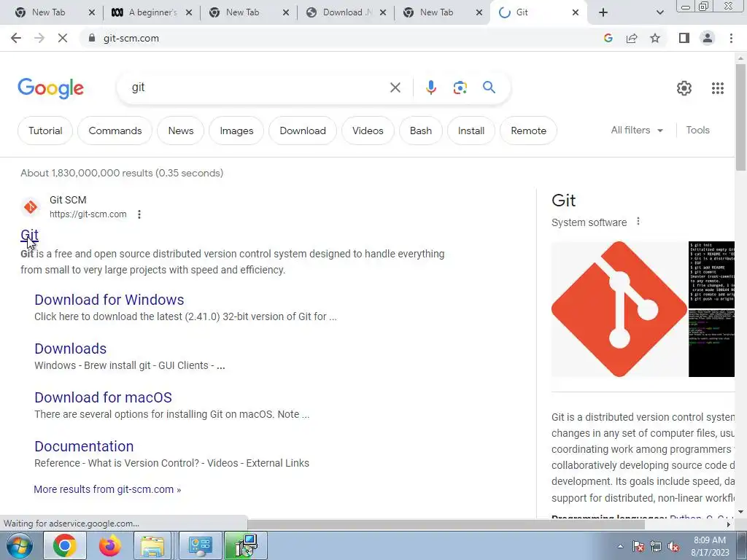Open the browser side panel icon
The height and width of the screenshot is (560, 747).
(x=684, y=38)
